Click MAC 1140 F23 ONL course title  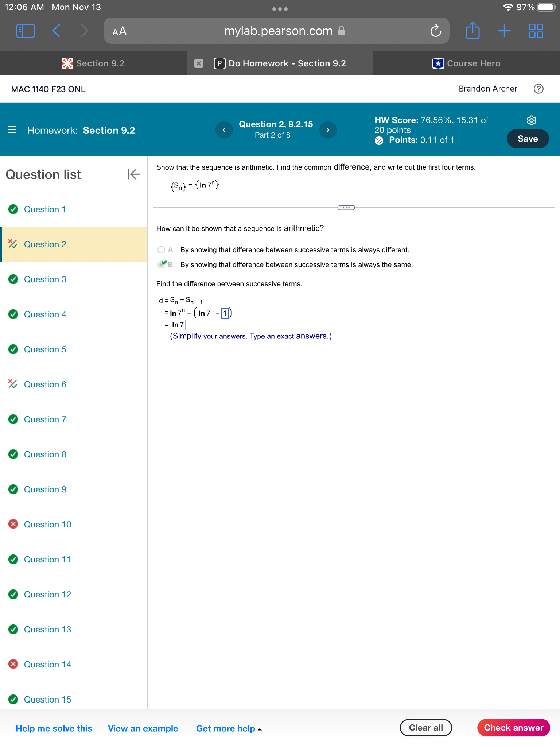pos(48,89)
